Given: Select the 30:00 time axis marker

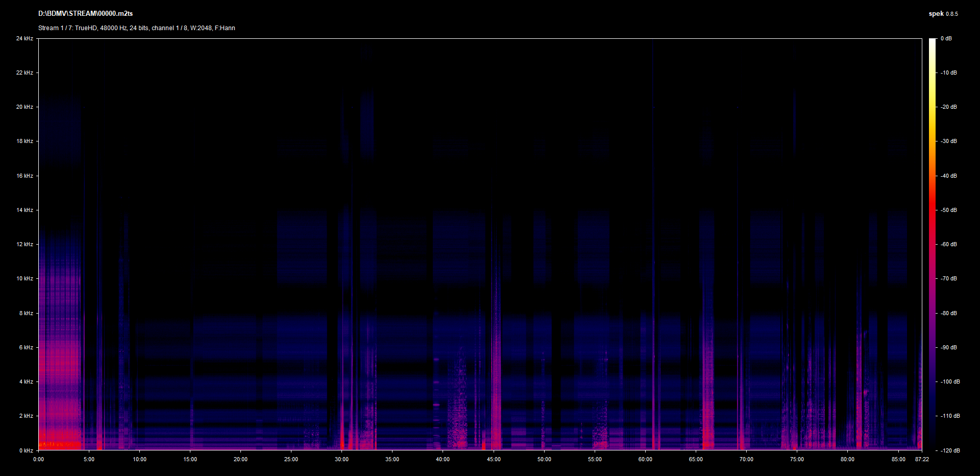Looking at the screenshot, I should (x=341, y=459).
